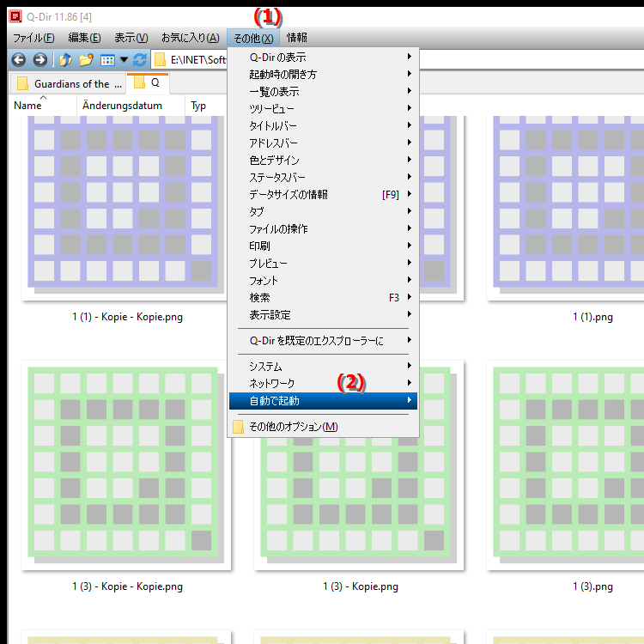The width and height of the screenshot is (644, 644).
Task: Click the new folder toolbar icon
Action: pyautogui.click(x=86, y=60)
